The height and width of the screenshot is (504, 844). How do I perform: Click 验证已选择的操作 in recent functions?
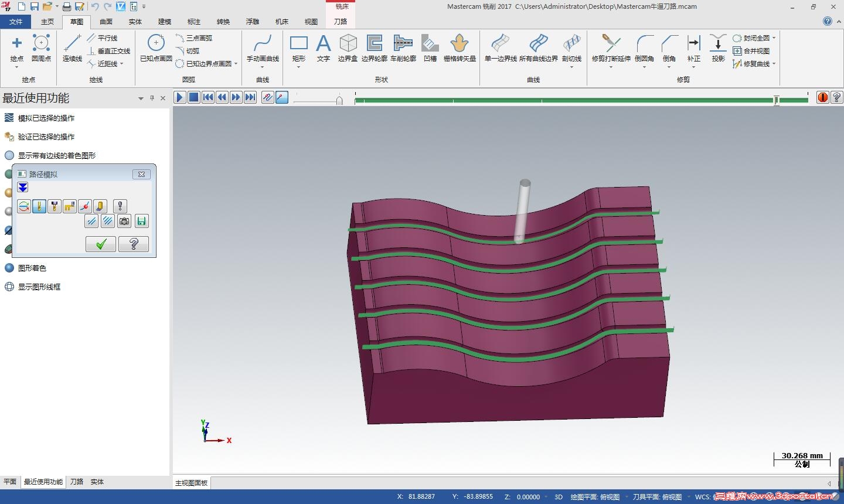click(46, 137)
